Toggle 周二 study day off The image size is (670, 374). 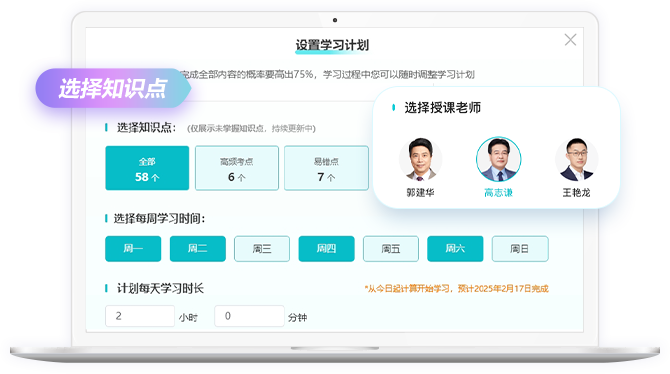[197, 249]
